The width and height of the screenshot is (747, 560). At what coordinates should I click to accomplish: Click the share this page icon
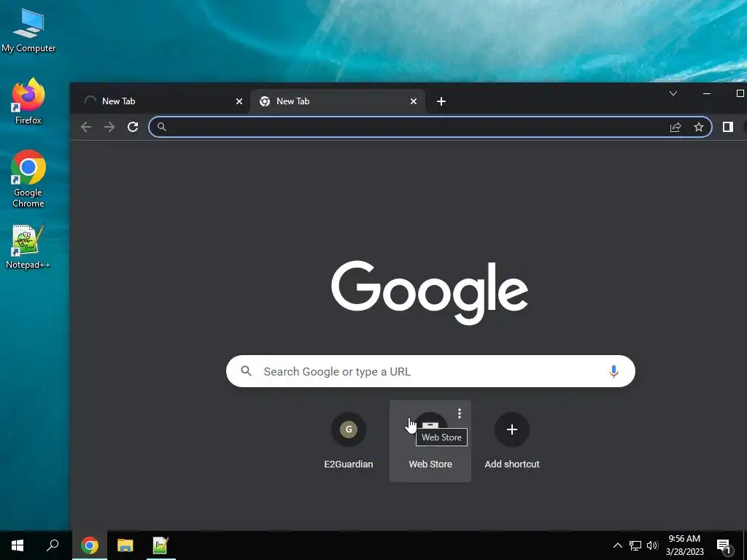(x=676, y=127)
